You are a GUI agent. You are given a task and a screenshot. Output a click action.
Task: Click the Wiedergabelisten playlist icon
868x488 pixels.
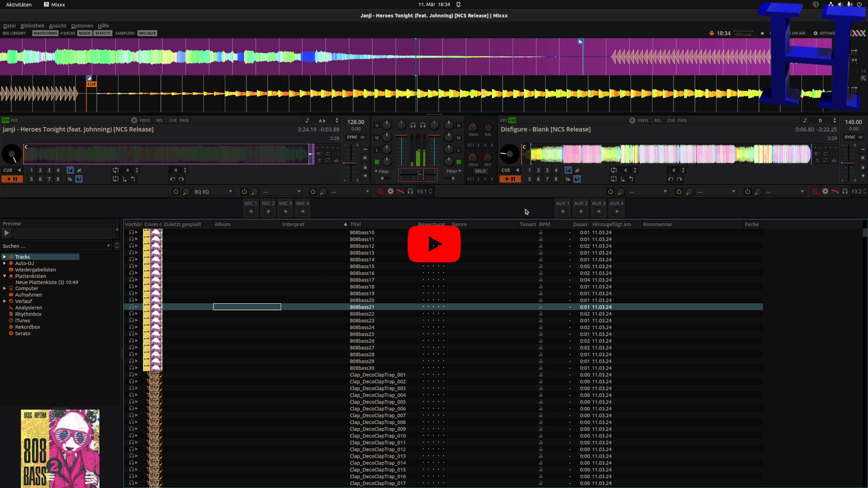11,270
